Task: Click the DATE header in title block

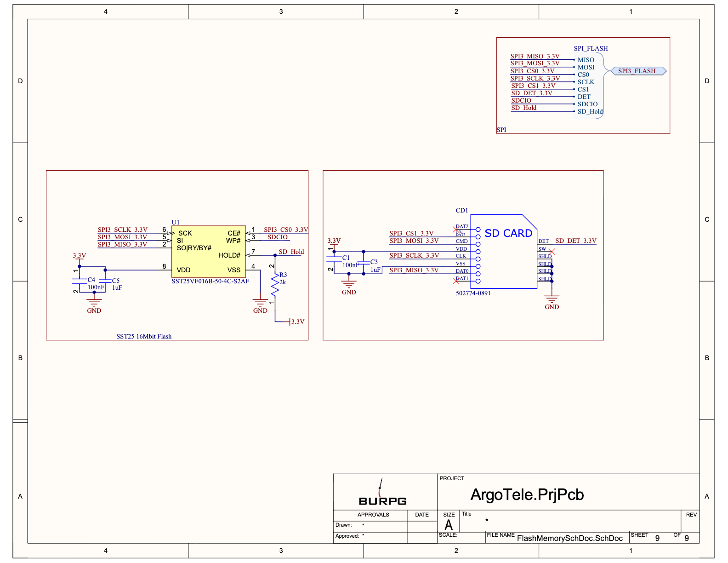Action: click(422, 515)
